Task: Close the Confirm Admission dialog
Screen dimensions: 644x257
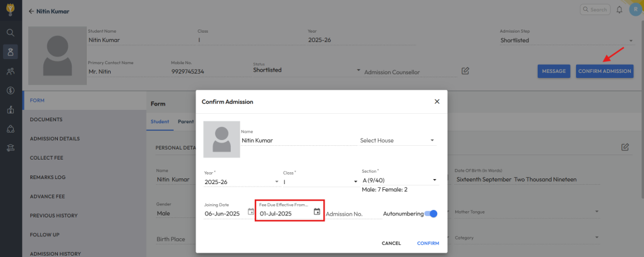Action: pos(437,101)
